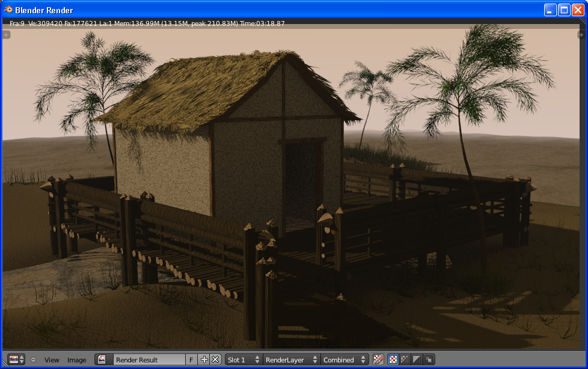The height and width of the screenshot is (369, 588).
Task: Click the top-right region expand plus icon
Action: tap(581, 35)
